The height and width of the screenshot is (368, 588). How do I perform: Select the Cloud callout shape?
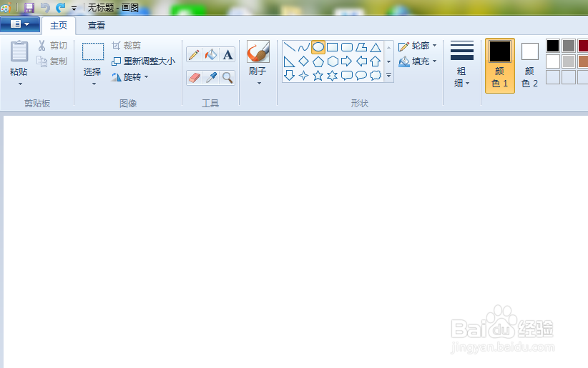click(376, 76)
